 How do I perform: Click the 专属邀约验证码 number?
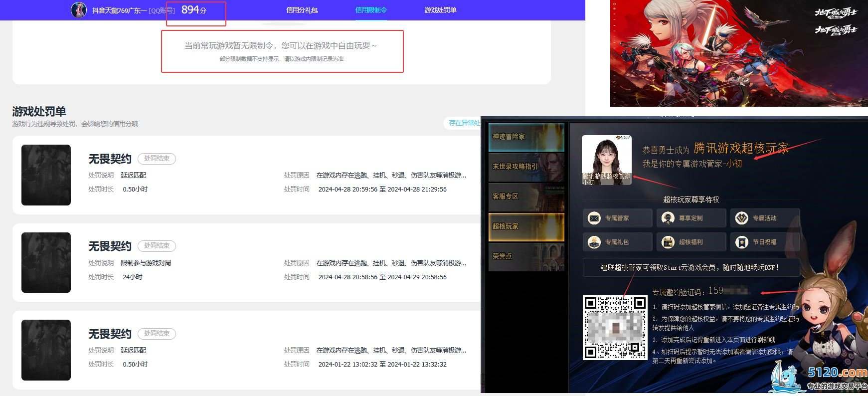click(x=729, y=291)
